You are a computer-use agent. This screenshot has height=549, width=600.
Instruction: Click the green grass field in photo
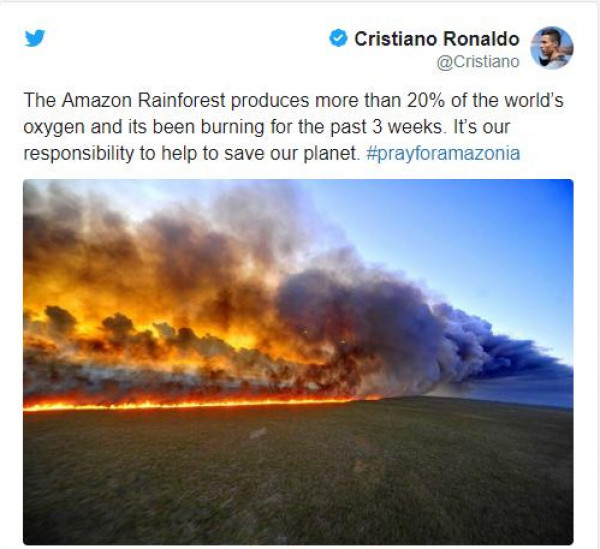298,474
